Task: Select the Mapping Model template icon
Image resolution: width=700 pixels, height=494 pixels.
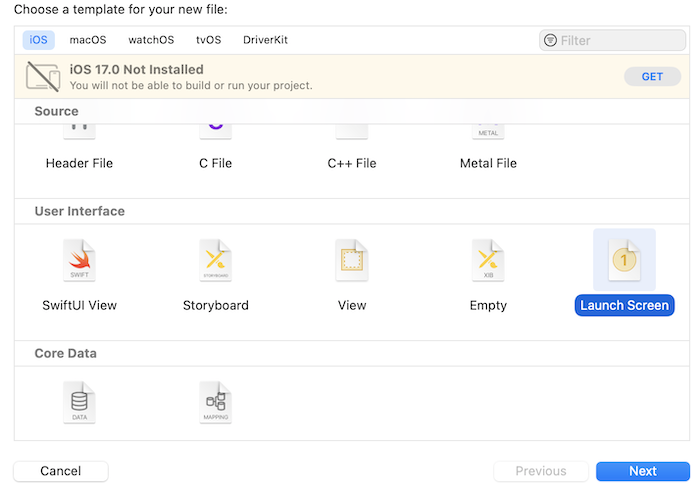Action: [216, 402]
